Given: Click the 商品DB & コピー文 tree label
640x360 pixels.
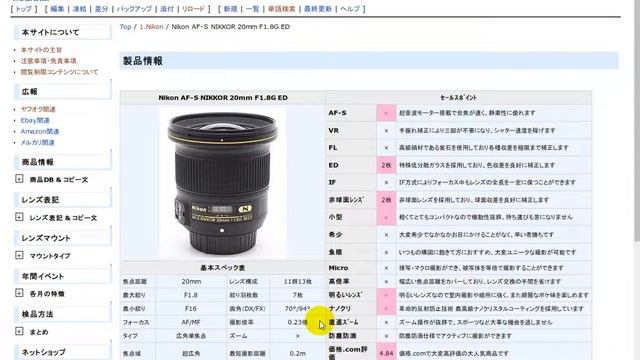Looking at the screenshot, I should [59, 180].
